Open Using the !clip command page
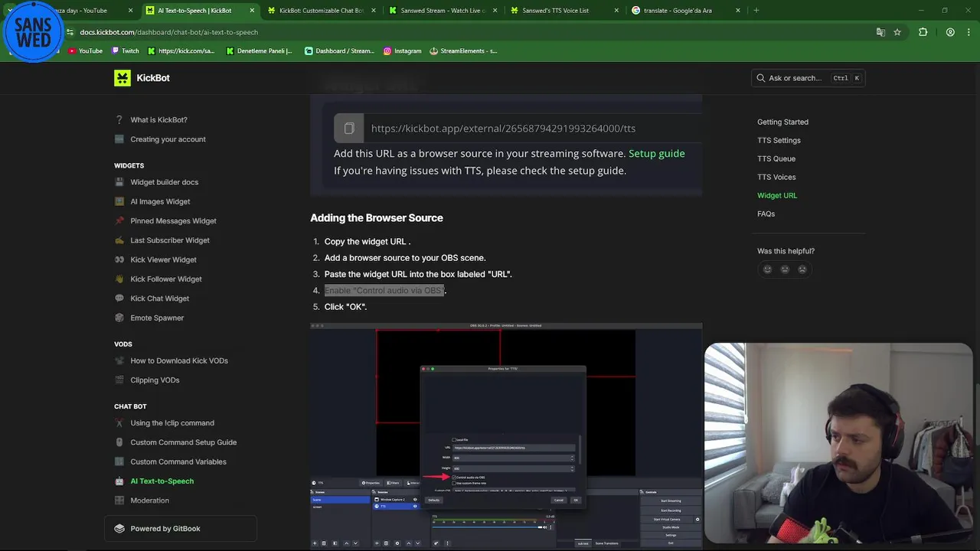This screenshot has height=551, width=980. pos(172,423)
